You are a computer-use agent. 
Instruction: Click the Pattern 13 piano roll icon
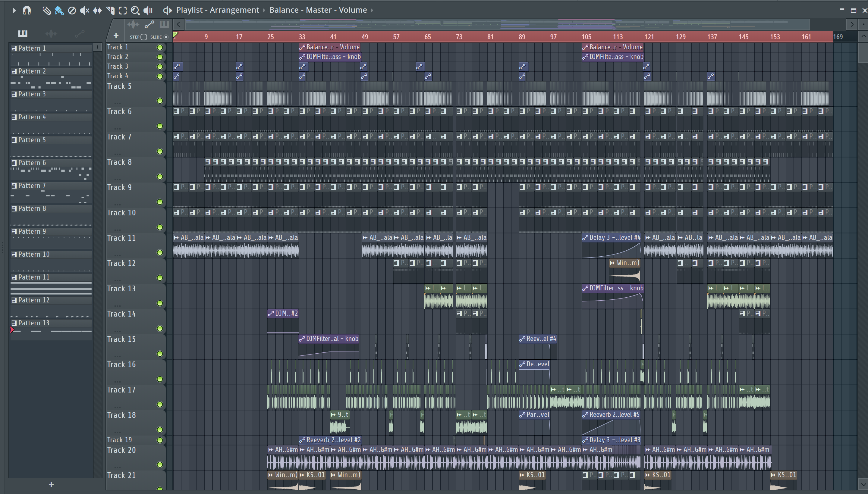14,323
